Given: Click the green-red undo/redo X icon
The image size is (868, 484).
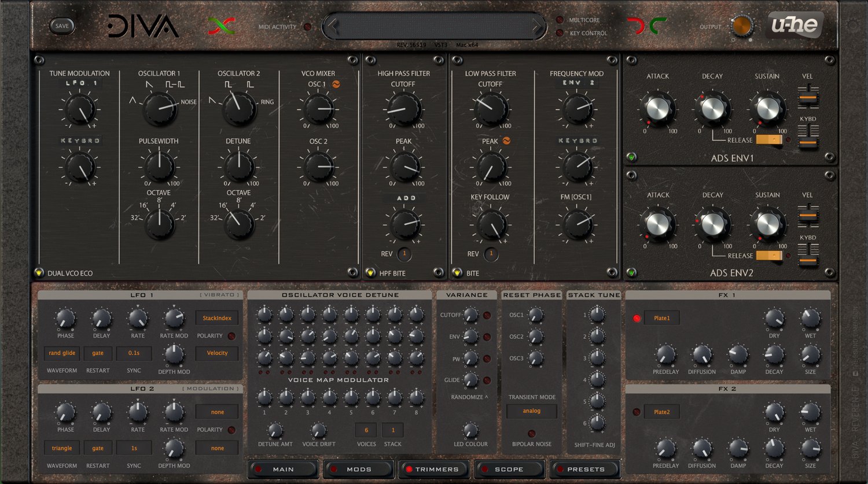Looking at the screenshot, I should point(222,26).
